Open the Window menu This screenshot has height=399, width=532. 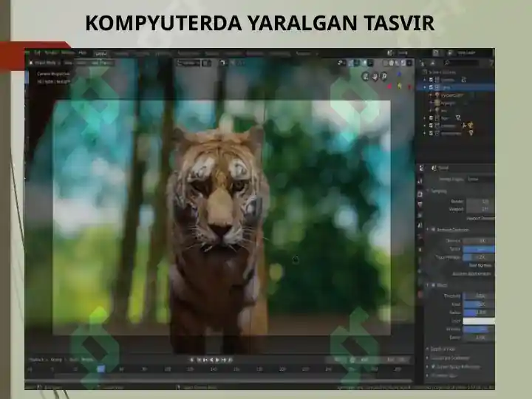point(68,52)
